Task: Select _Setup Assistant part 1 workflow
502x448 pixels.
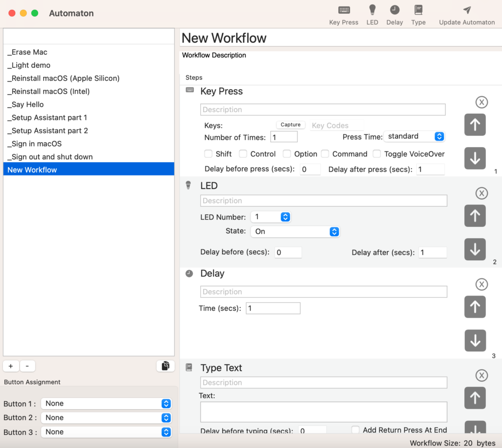Action: [89, 118]
